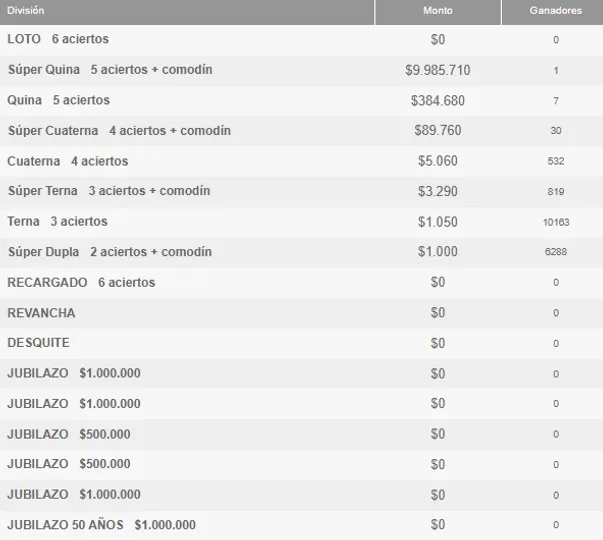603x540 pixels.
Task: Select the REVANCHA row label
Action: [x=41, y=313]
